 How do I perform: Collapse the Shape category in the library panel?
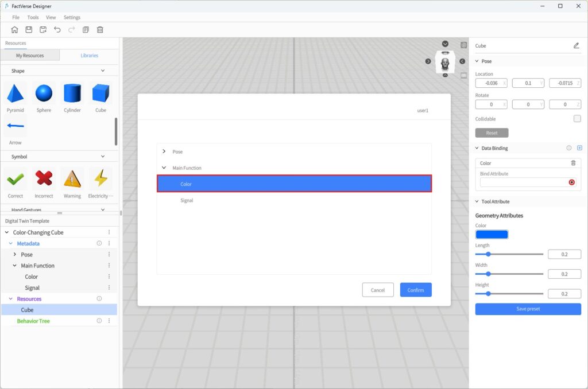coord(103,71)
